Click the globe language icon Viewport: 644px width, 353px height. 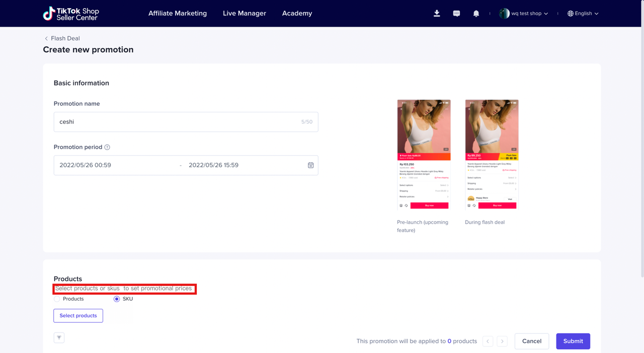tap(571, 14)
